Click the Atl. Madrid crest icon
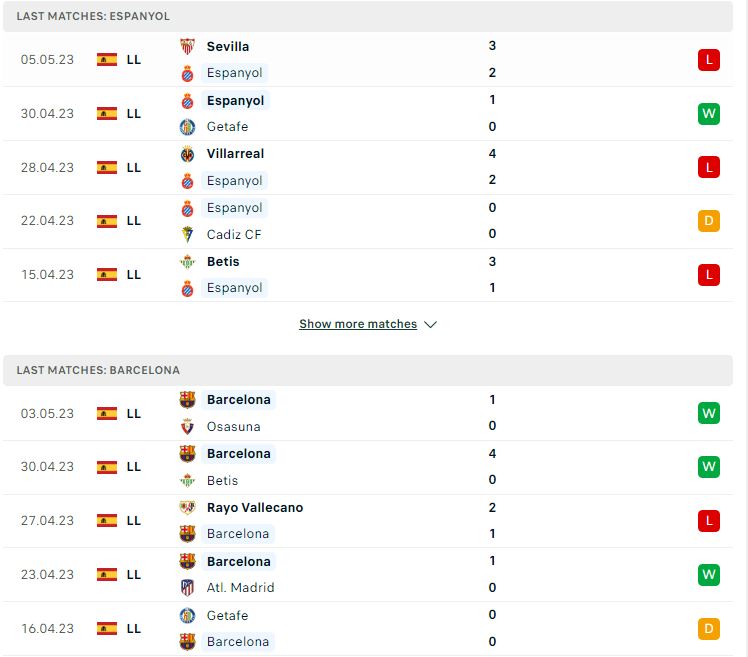Viewport: 748px width, 657px height. (187, 587)
